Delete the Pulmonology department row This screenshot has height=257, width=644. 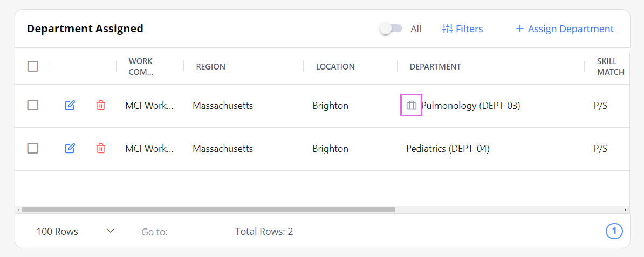pyautogui.click(x=101, y=106)
